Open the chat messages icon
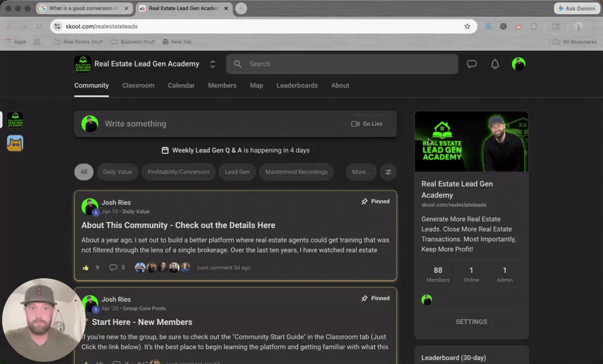603x364 pixels. point(472,64)
